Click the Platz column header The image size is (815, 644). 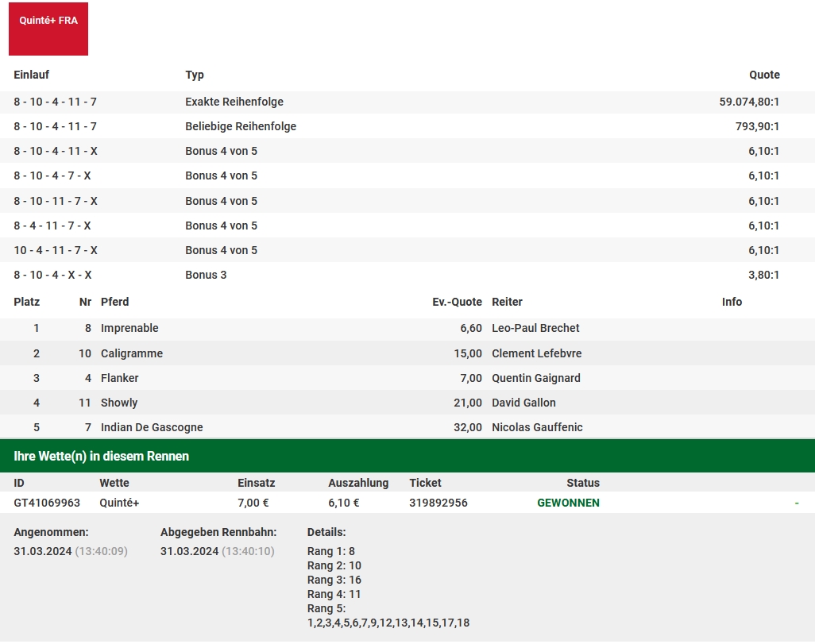26,302
